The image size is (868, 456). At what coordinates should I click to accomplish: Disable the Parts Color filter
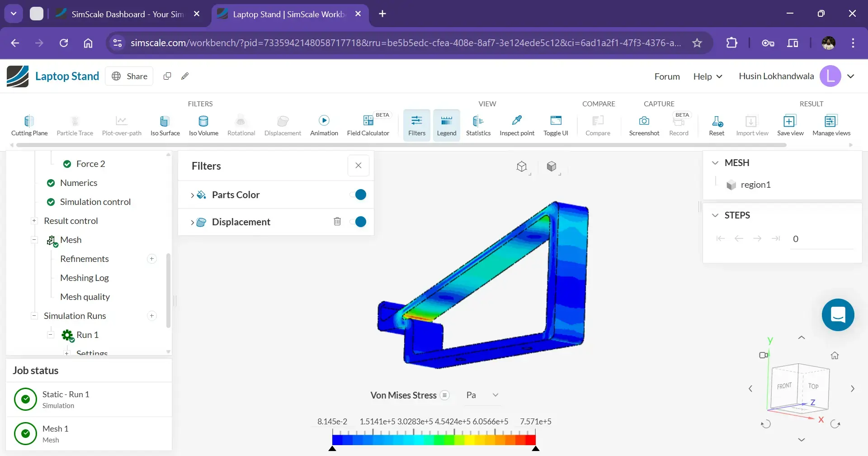point(359,195)
